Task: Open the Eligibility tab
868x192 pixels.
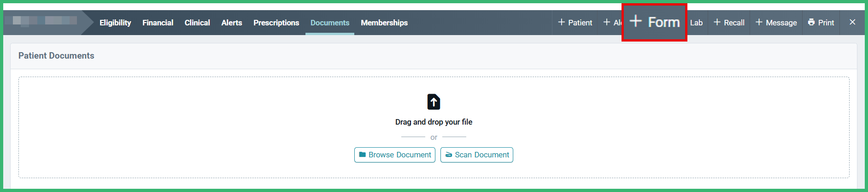Action: click(x=115, y=23)
